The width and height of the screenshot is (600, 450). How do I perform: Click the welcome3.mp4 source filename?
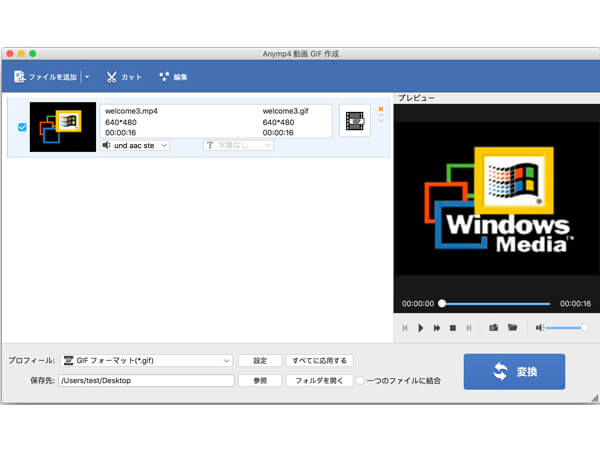pos(131,111)
